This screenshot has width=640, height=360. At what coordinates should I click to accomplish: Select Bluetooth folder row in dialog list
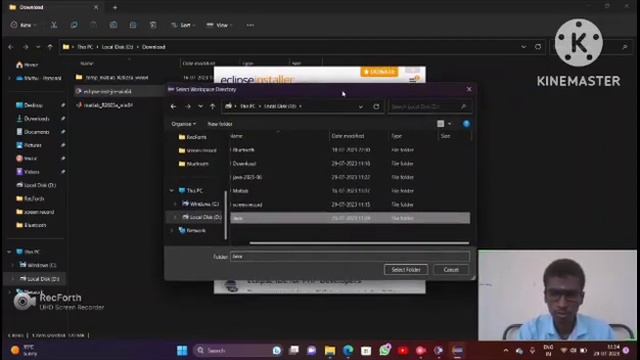pyautogui.click(x=350, y=150)
